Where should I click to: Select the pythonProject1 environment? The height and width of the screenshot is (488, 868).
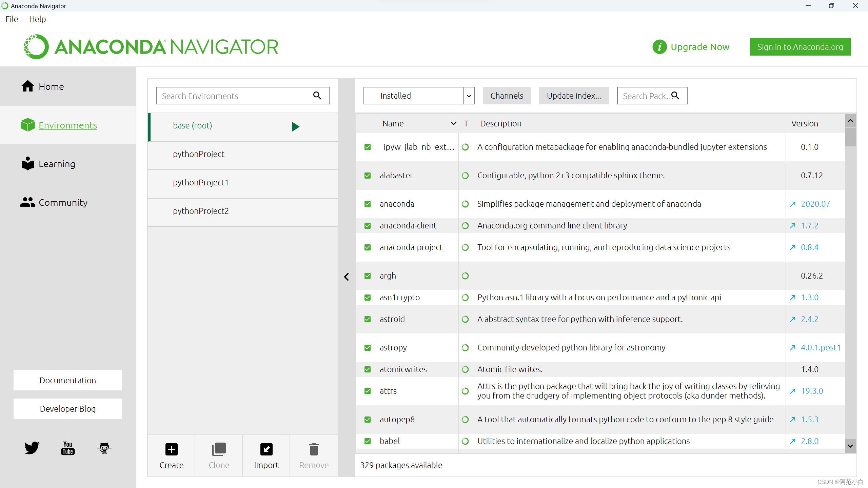click(201, 183)
